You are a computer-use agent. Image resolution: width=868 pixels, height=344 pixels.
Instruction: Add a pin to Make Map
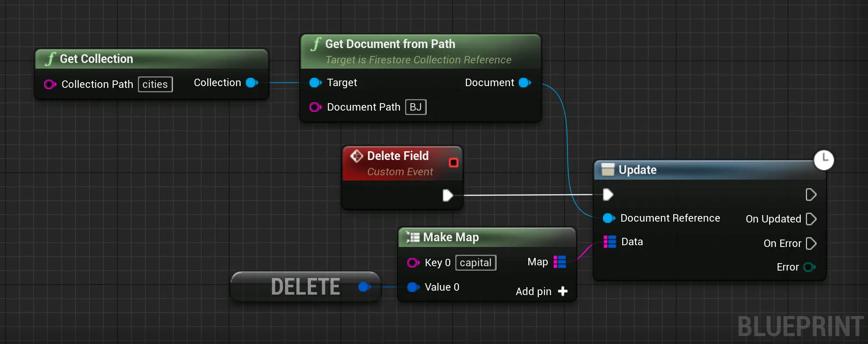(x=542, y=292)
